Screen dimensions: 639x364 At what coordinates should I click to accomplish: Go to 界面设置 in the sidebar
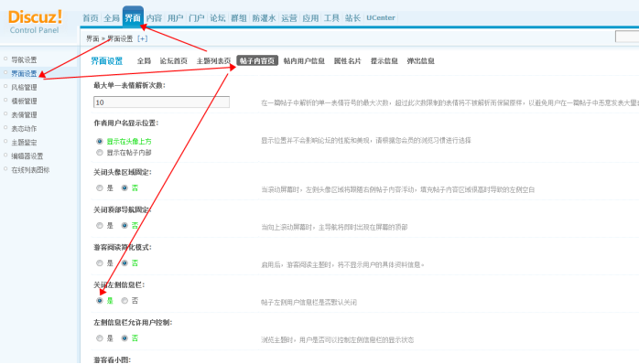[x=24, y=74]
